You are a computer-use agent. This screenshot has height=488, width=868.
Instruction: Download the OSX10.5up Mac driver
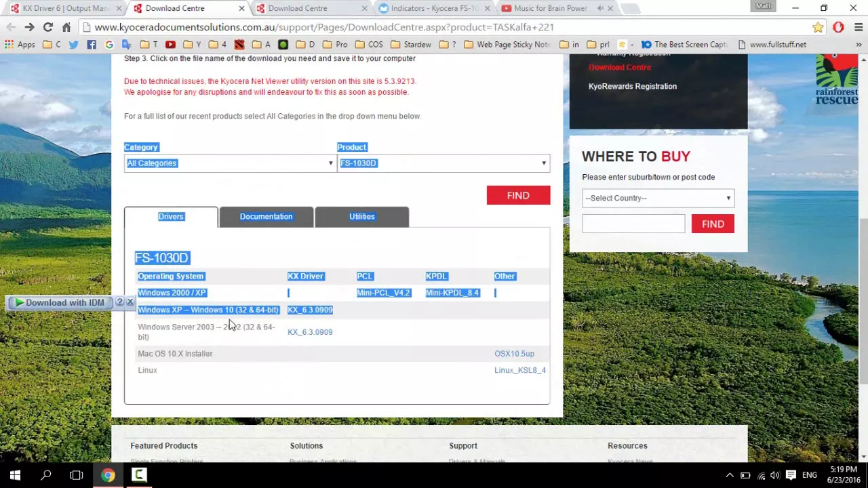click(514, 354)
